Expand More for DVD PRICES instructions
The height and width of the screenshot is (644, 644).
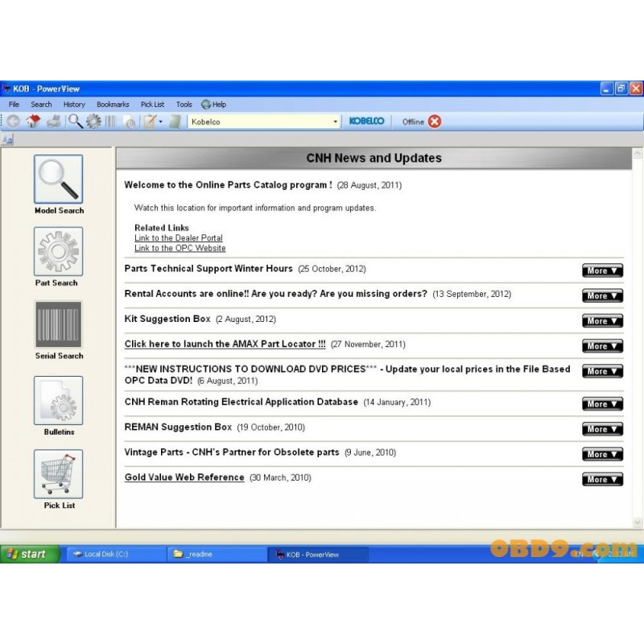tap(602, 371)
